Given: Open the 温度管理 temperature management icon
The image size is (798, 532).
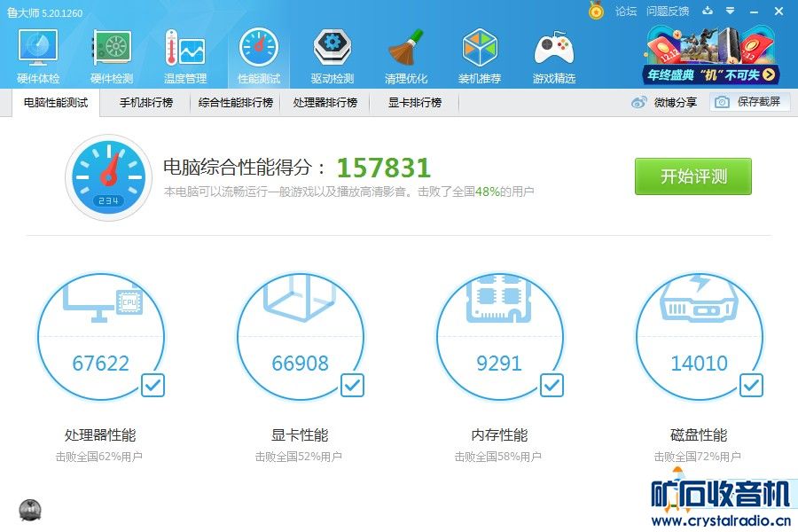Looking at the screenshot, I should 185,56.
